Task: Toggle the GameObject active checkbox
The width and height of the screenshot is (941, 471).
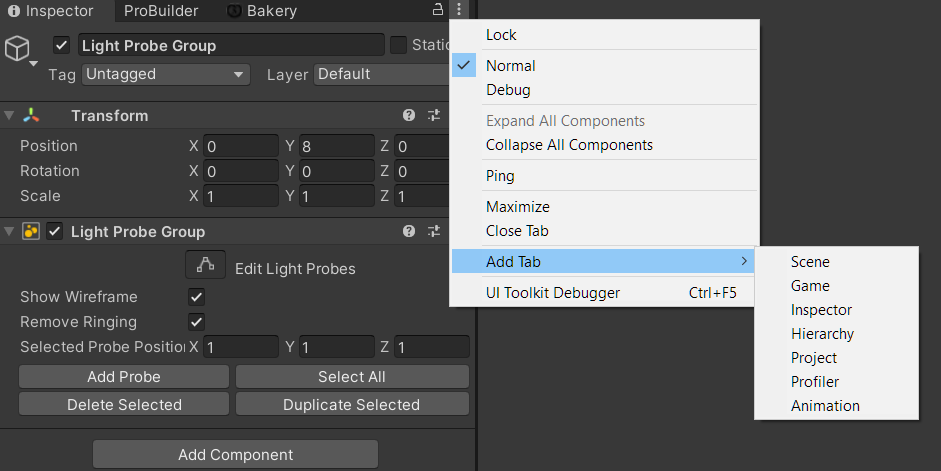Action: click(63, 45)
